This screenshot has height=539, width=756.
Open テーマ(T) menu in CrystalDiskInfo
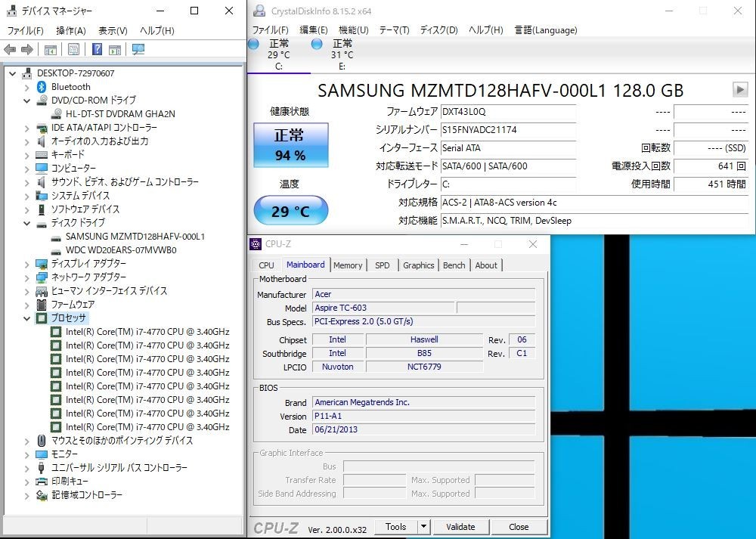tap(394, 30)
